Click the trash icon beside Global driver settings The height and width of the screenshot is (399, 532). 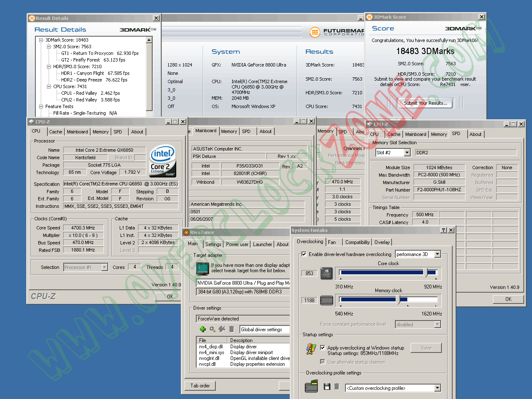[x=232, y=329]
